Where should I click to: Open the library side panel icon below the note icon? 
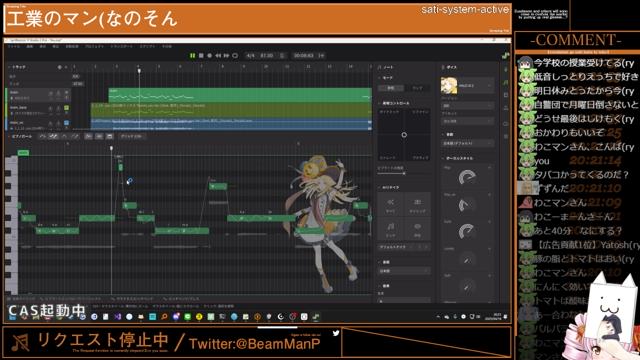point(506,95)
